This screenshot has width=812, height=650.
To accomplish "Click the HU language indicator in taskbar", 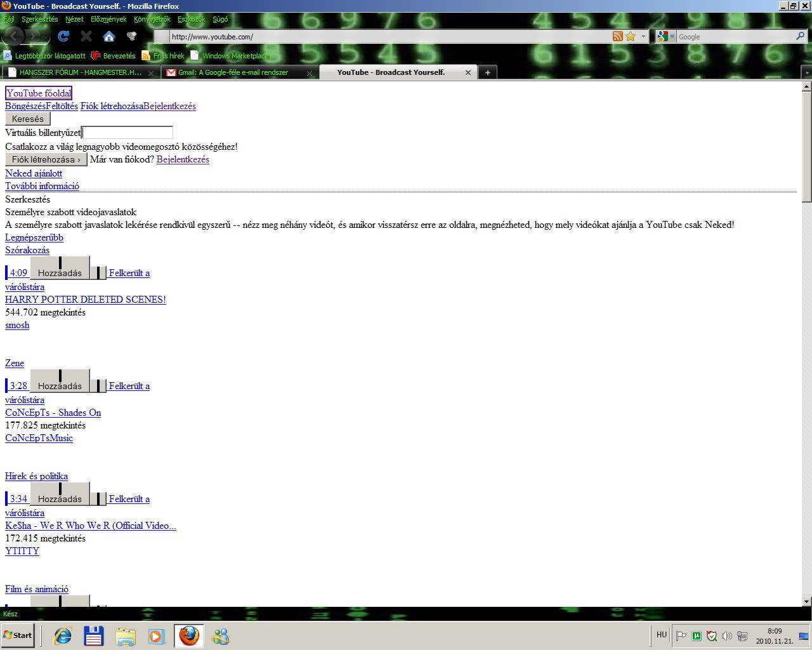I will click(x=662, y=635).
